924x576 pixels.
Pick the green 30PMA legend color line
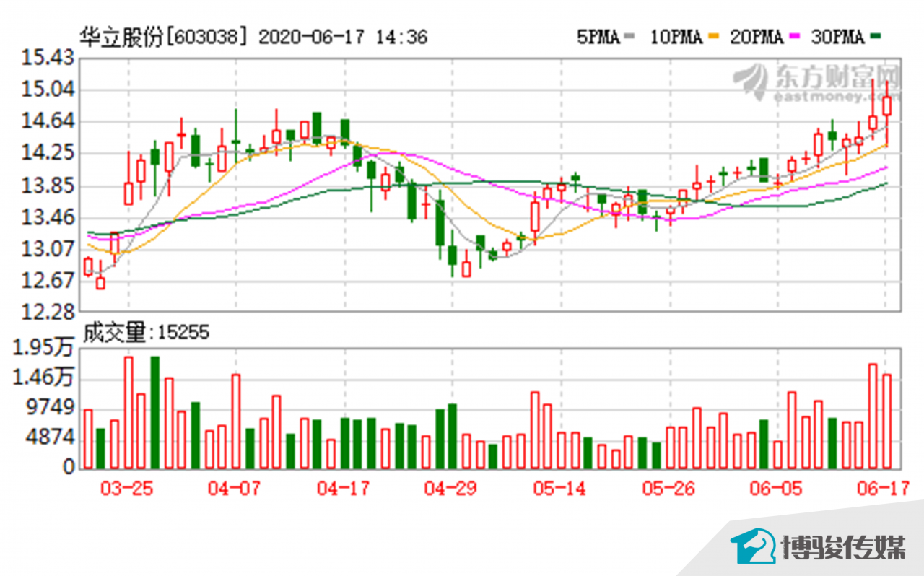[874, 36]
